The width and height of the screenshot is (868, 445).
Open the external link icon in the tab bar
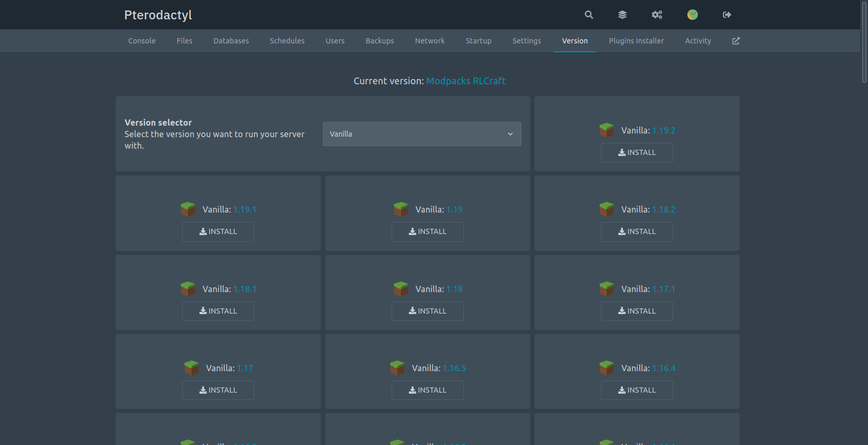tap(736, 41)
